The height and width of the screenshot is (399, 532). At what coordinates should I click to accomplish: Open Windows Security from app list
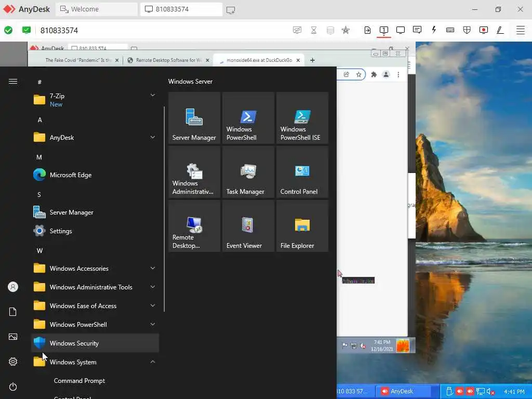pyautogui.click(x=95, y=343)
